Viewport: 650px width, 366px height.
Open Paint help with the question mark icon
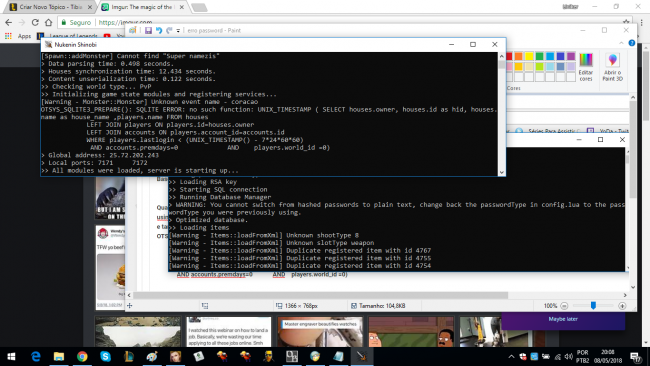(632, 43)
